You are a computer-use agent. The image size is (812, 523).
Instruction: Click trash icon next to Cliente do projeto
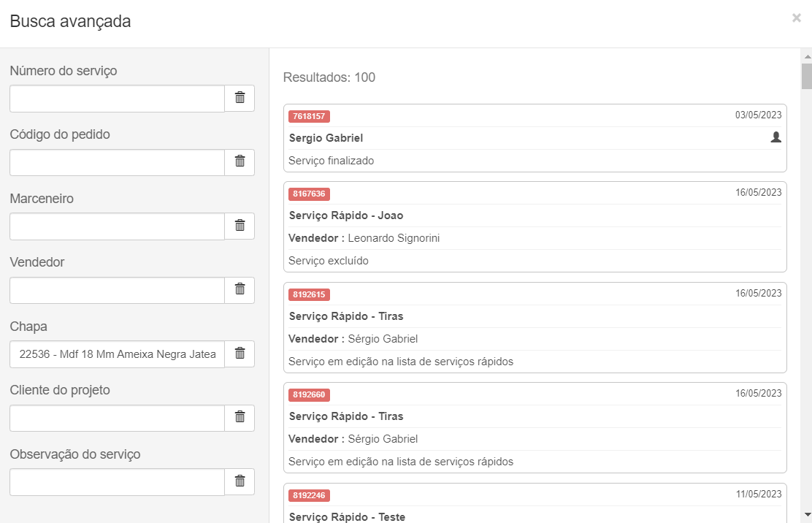click(240, 418)
